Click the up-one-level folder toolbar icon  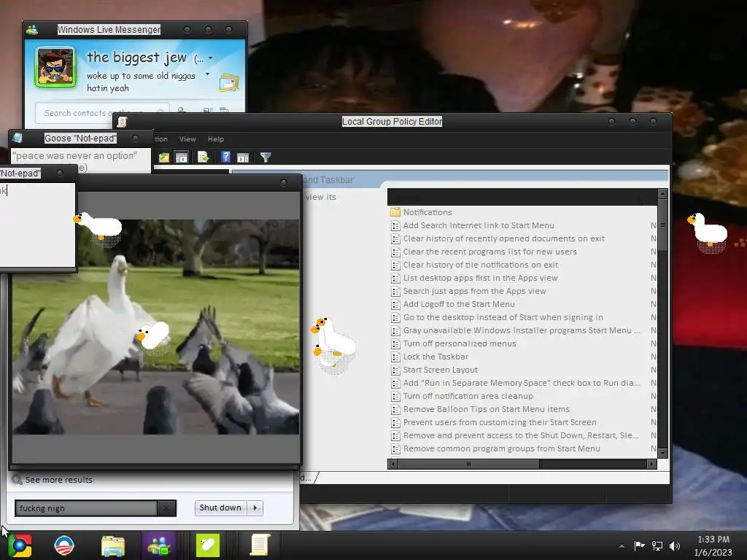pyautogui.click(x=164, y=157)
